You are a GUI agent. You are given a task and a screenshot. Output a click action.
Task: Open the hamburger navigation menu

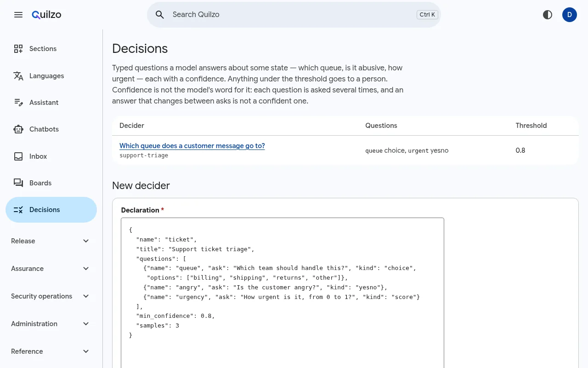[18, 15]
